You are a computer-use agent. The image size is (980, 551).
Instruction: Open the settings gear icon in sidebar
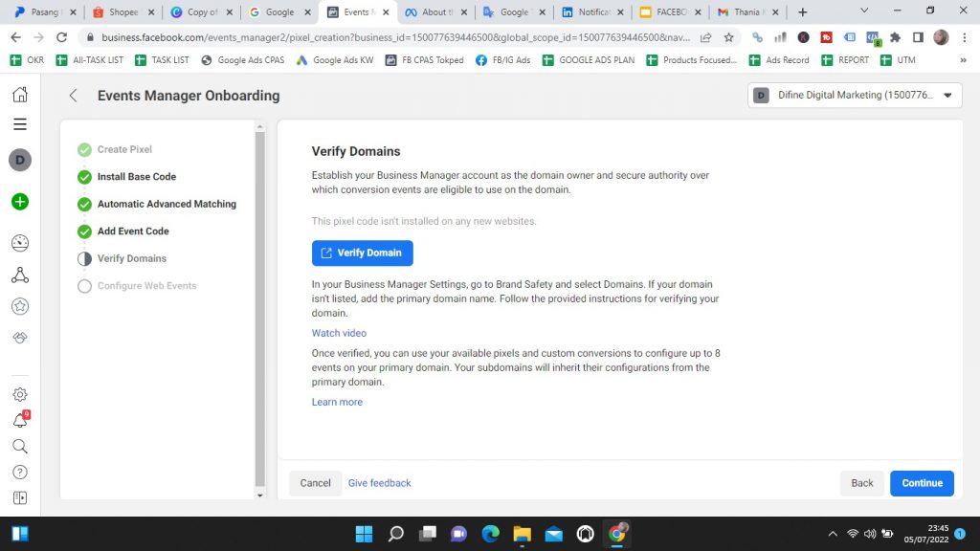tap(19, 394)
